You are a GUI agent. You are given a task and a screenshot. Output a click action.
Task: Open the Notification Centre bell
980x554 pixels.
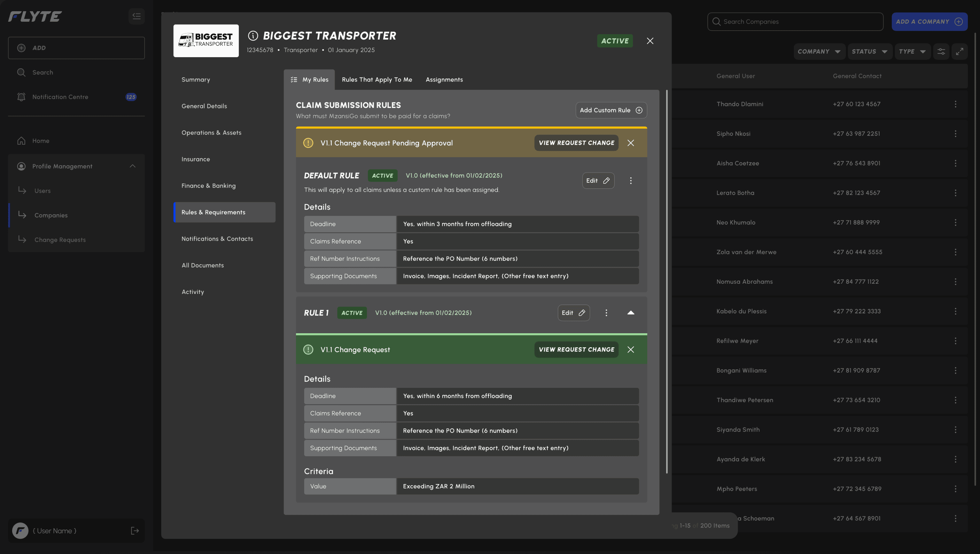pos(21,96)
